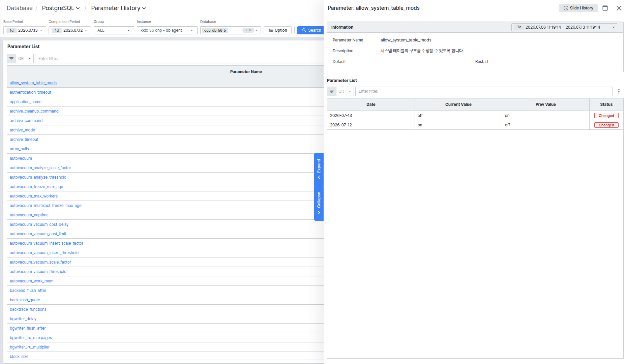Close the allow_system_table_mods panel

(619, 8)
